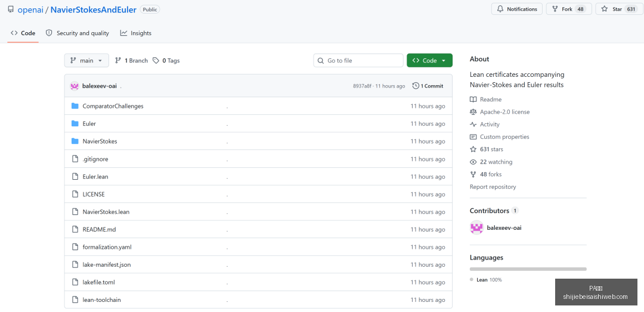Click the Languages bar showing Lean
This screenshot has height=312, width=644.
click(528, 269)
